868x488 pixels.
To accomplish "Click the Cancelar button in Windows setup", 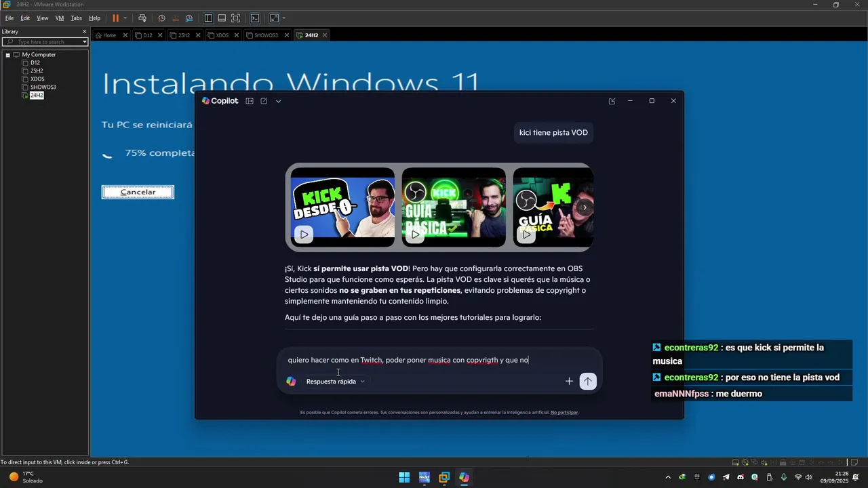I will click(138, 192).
